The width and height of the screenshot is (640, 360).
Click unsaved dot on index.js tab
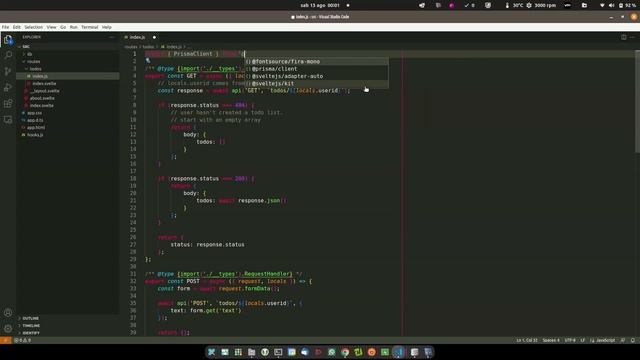point(154,37)
